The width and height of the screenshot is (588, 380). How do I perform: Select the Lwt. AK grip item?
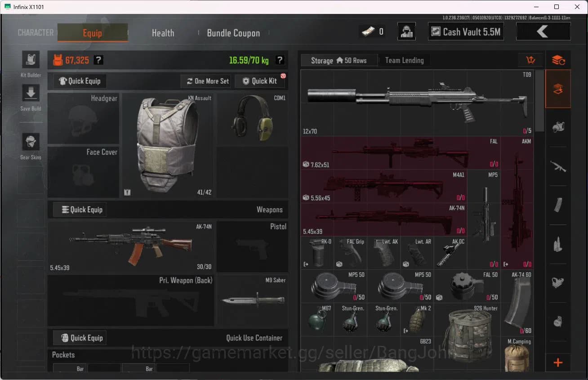[x=384, y=253]
